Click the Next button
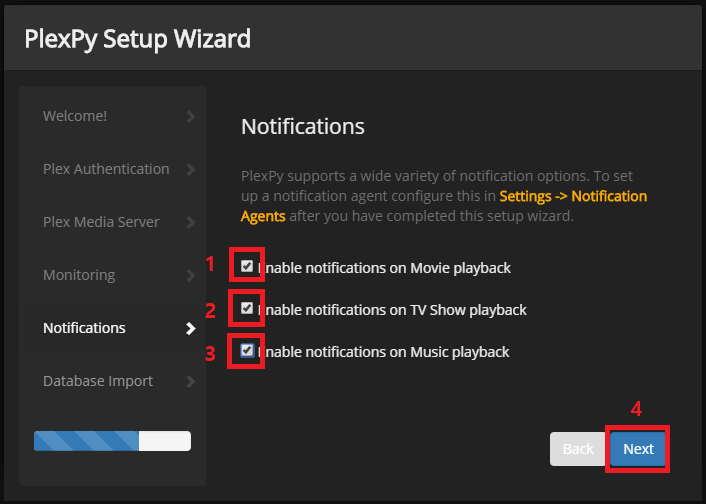This screenshot has width=706, height=504. click(x=638, y=449)
